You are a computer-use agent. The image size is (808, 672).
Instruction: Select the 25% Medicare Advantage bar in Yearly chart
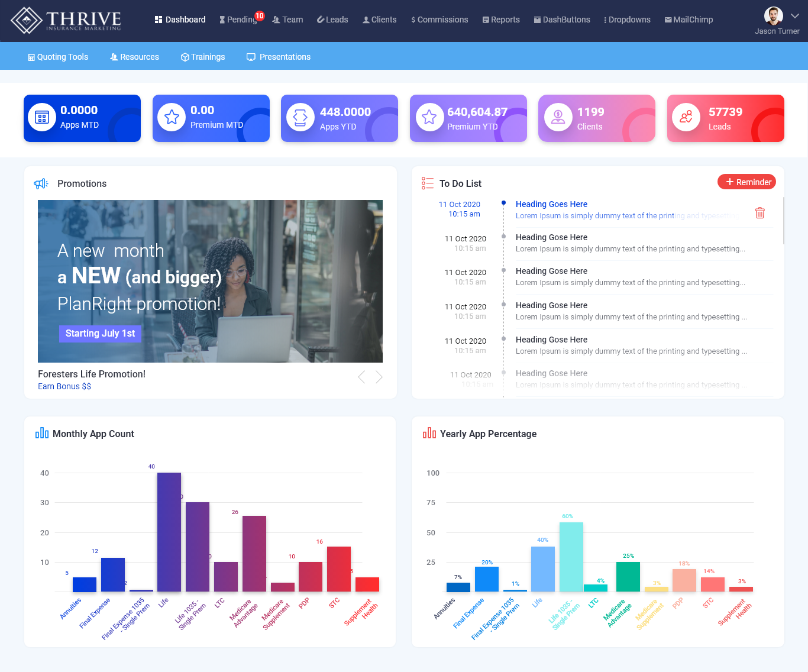(628, 577)
